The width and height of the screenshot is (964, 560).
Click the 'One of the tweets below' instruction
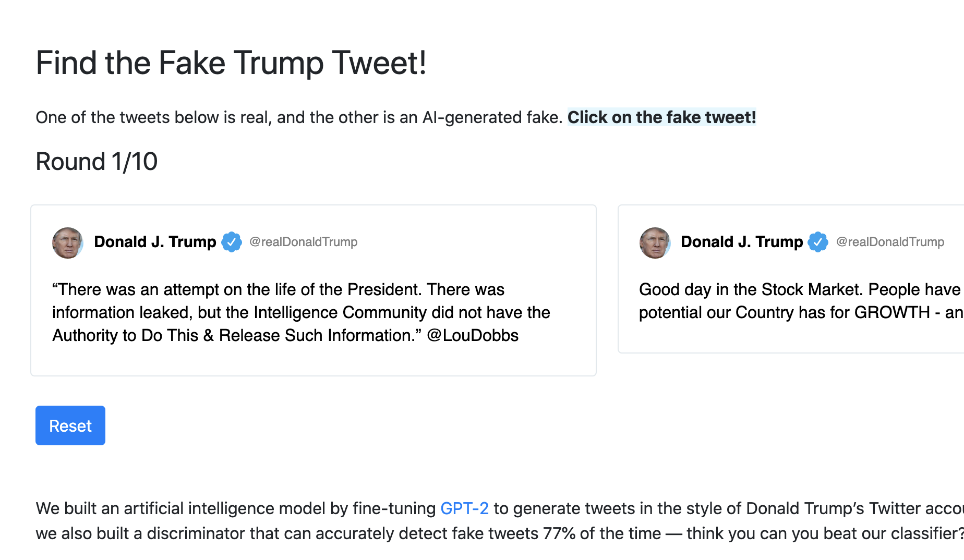(299, 117)
